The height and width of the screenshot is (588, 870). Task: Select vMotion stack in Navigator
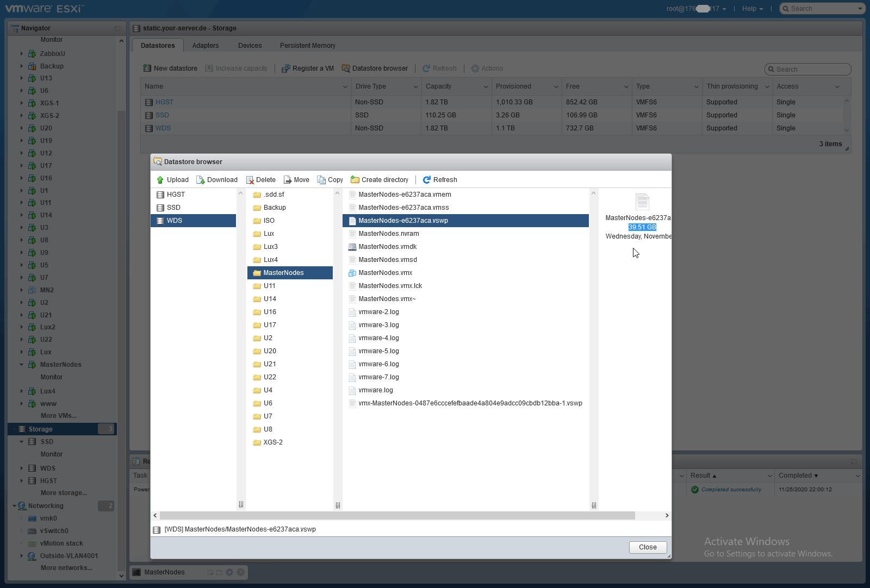tap(61, 543)
